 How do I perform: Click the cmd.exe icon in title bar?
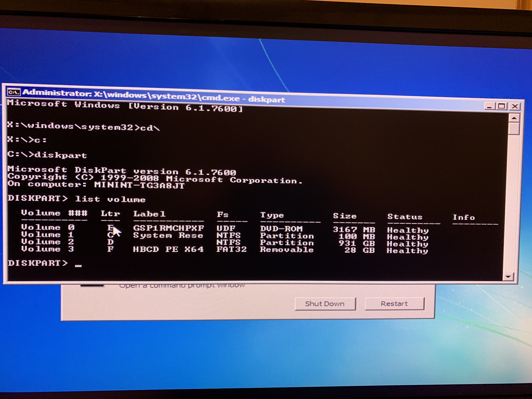click(x=13, y=92)
